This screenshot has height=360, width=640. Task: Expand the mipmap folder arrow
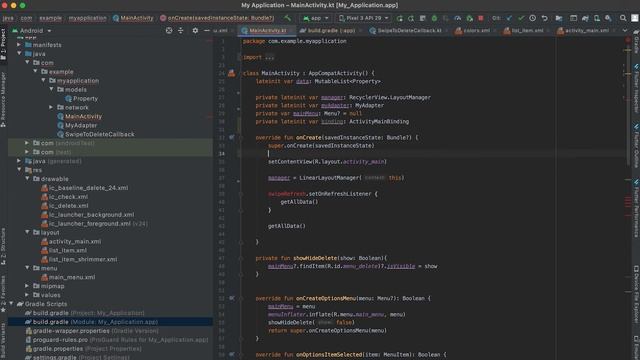[27, 286]
